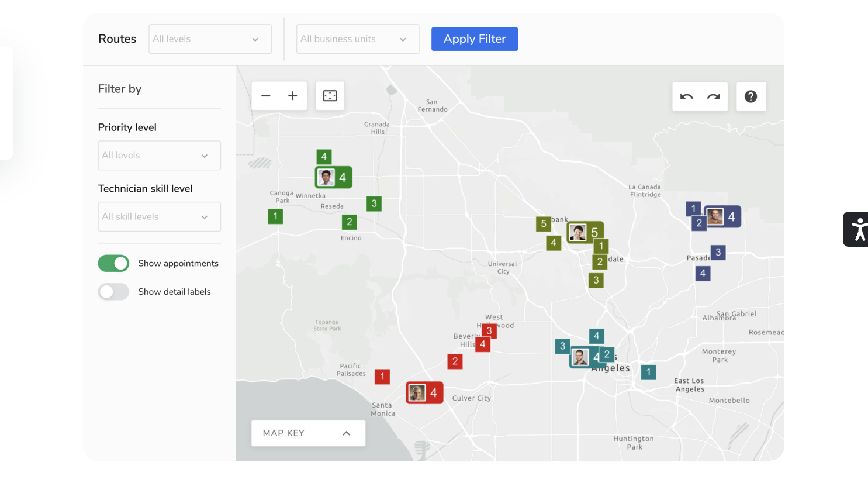Click the San Fernando map label
Image resolution: width=868 pixels, height=483 pixels.
coord(433,106)
